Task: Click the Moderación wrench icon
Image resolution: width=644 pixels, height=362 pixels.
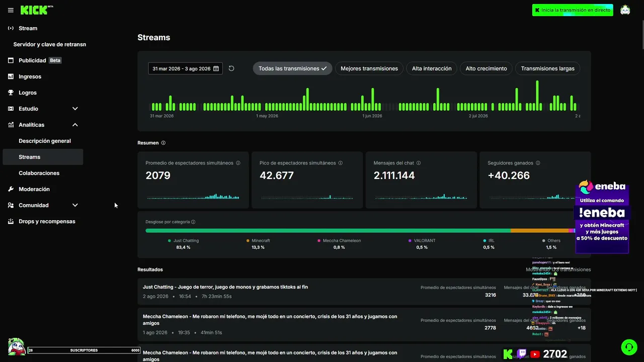Action: tap(11, 189)
